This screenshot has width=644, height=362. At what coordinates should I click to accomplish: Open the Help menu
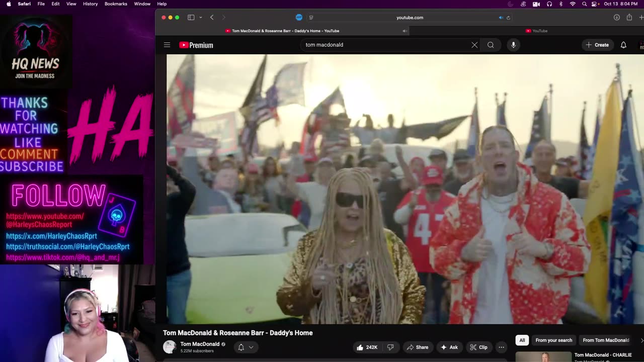[x=162, y=4]
